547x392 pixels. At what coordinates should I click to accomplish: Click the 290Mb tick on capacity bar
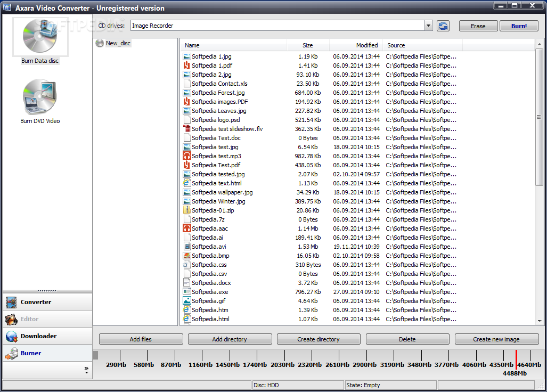120,355
